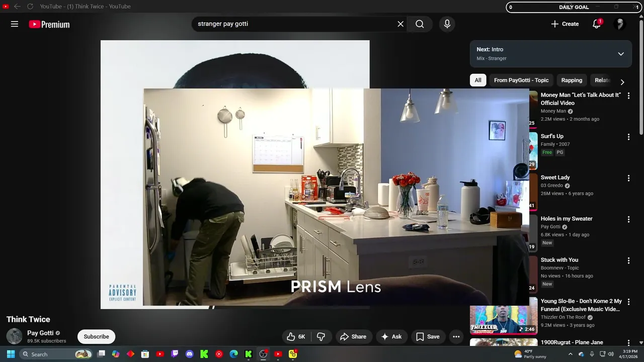Viewport: 644px width, 362px height.
Task: Open the Share dialog
Action: pyautogui.click(x=353, y=337)
